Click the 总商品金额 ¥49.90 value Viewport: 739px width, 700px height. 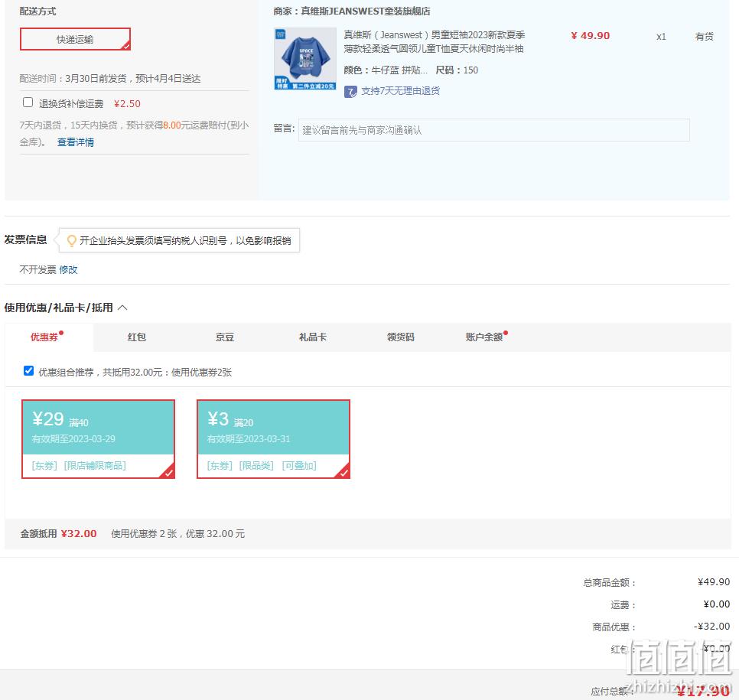tap(714, 581)
